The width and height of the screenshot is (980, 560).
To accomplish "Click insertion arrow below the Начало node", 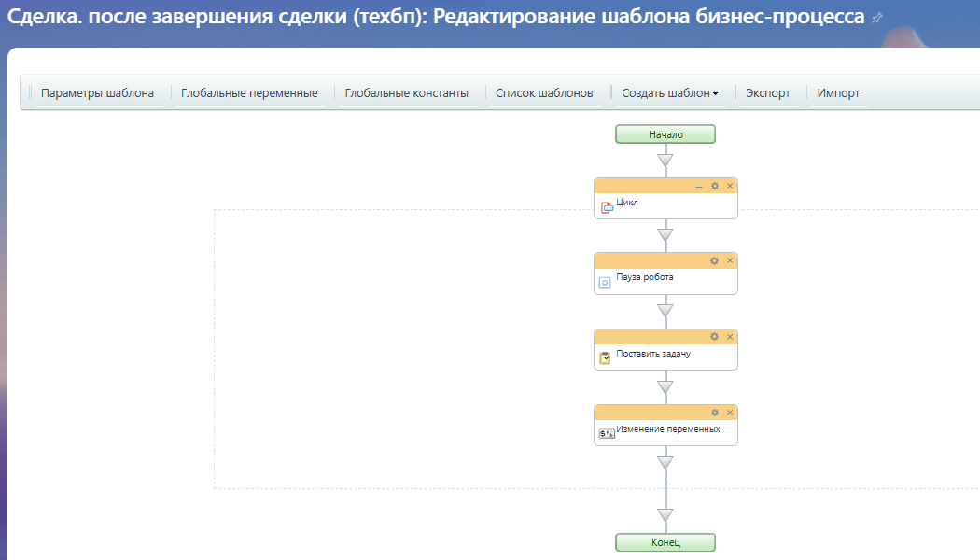I will 665,161.
